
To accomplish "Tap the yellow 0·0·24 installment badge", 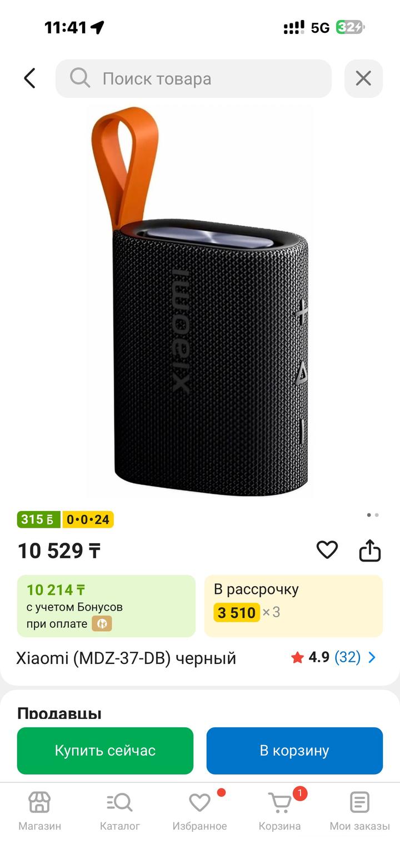I will [88, 519].
